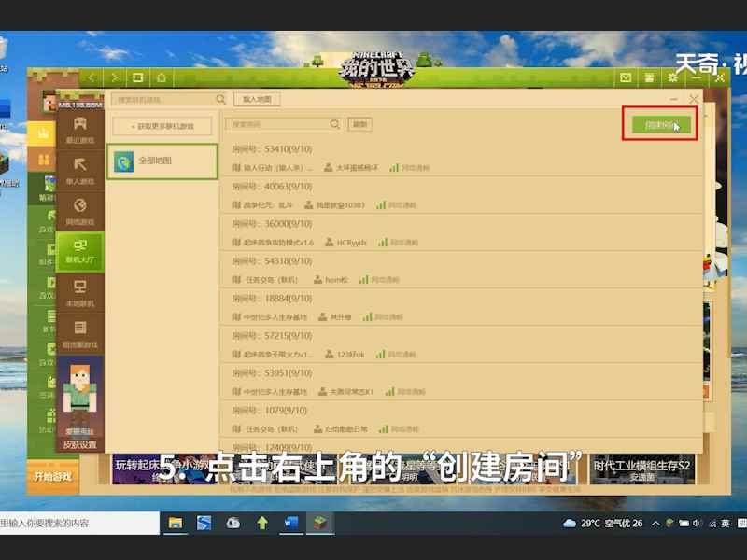Open the mail envelope icon in launcher header
Screen dimensions: 747x560
coord(626,77)
